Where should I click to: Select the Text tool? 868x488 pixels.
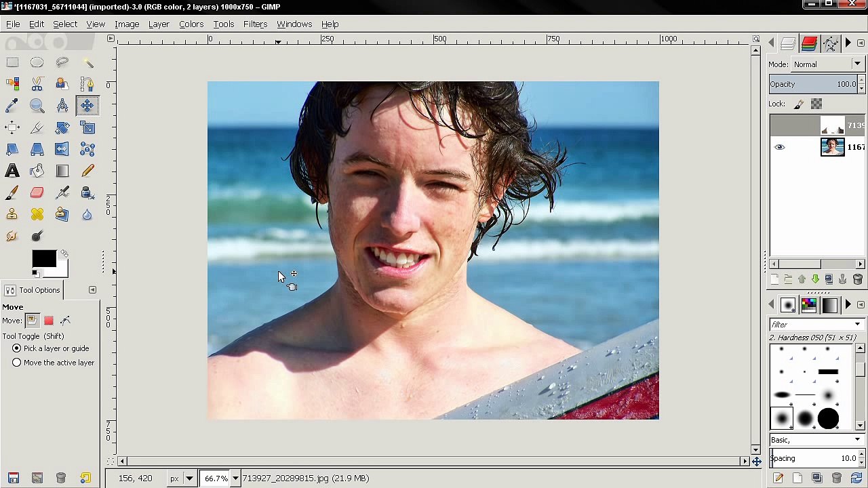12,171
